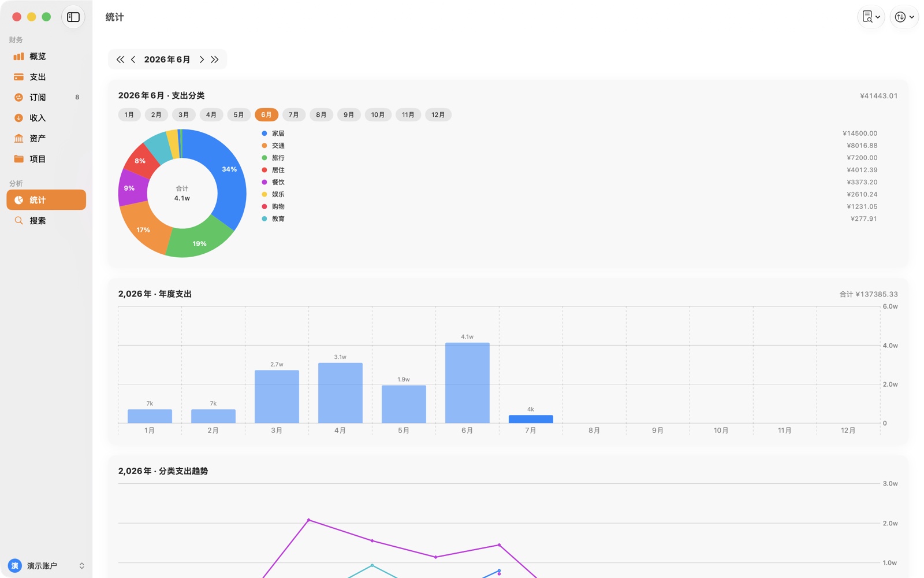Image resolution: width=924 pixels, height=578 pixels.
Task: Select the 10月 month tab
Action: (378, 114)
